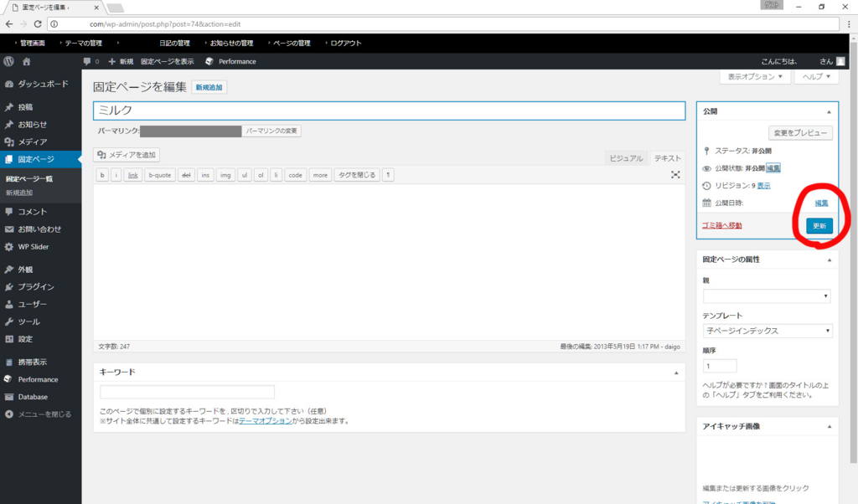858x504 pixels.
Task: Click タグを閉じる toolbar button
Action: 357,175
